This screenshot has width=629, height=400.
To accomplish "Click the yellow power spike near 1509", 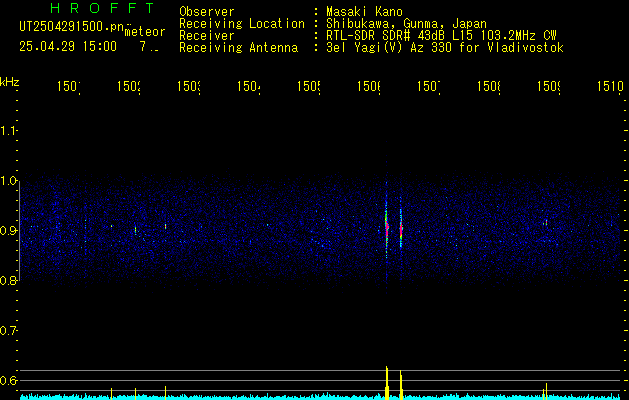I will tap(546, 391).
